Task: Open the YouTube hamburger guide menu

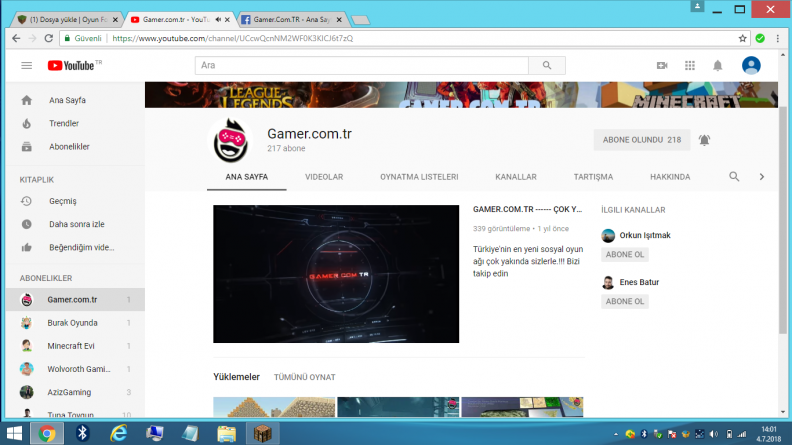Action: pos(26,66)
